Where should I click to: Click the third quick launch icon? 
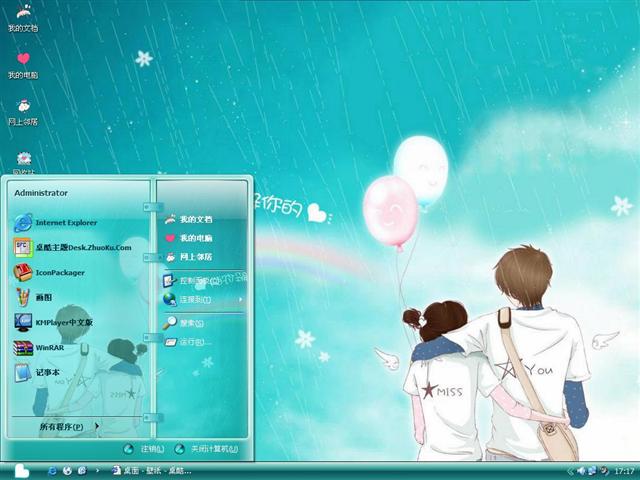coord(82,471)
